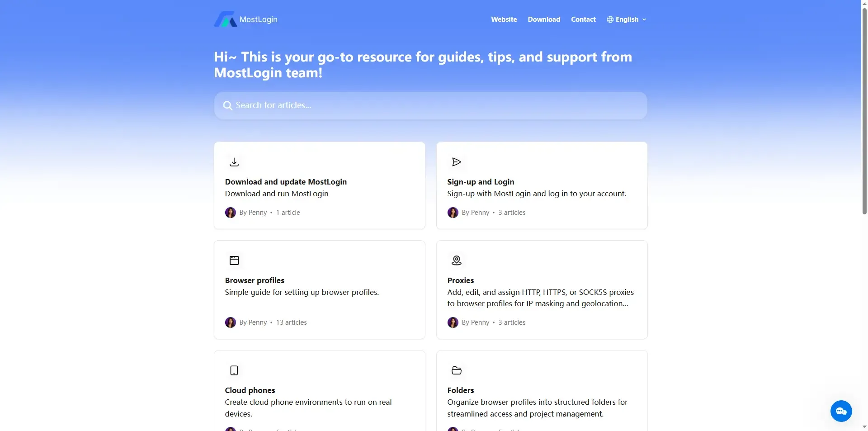Open the live chat bubble widget

(x=841, y=411)
